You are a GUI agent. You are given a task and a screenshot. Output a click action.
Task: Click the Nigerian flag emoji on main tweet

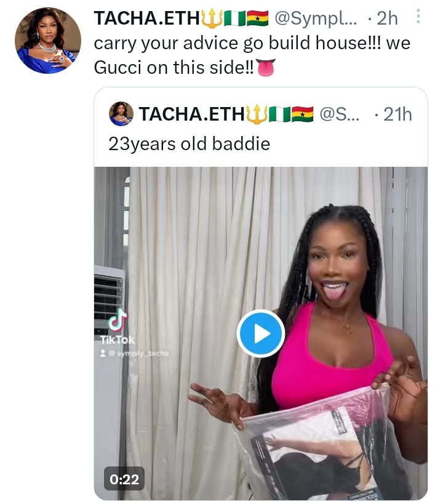coord(234,18)
